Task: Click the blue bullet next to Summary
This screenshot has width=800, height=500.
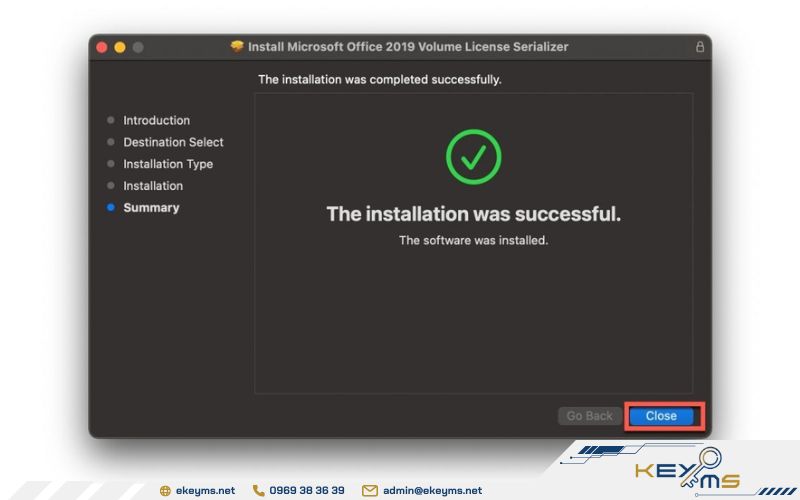Action: [111, 208]
